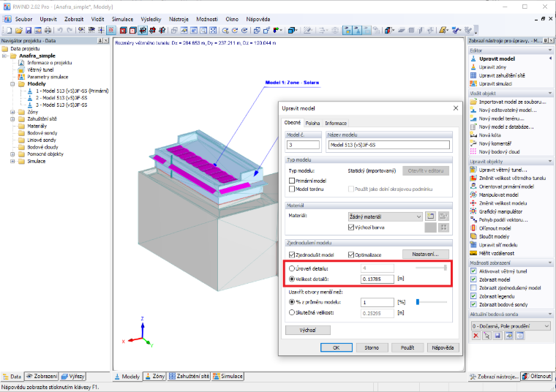This screenshot has width=556, height=392.
Task: Switch to Zahuštění sítě bottom tab
Action: pyautogui.click(x=189, y=377)
